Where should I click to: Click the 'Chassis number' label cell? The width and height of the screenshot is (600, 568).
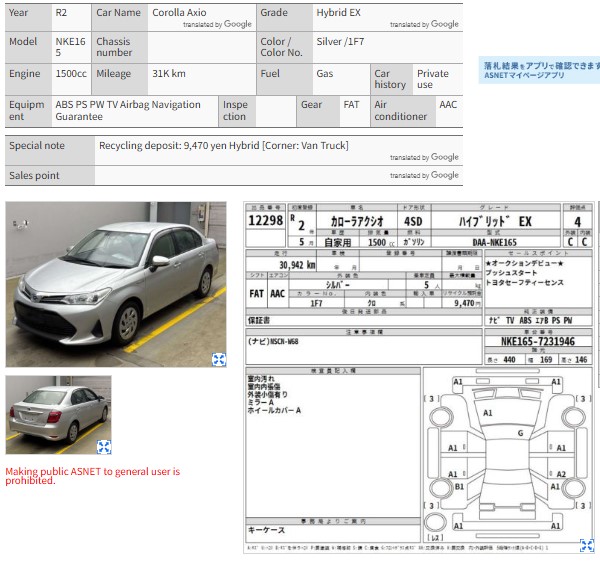coord(119,47)
